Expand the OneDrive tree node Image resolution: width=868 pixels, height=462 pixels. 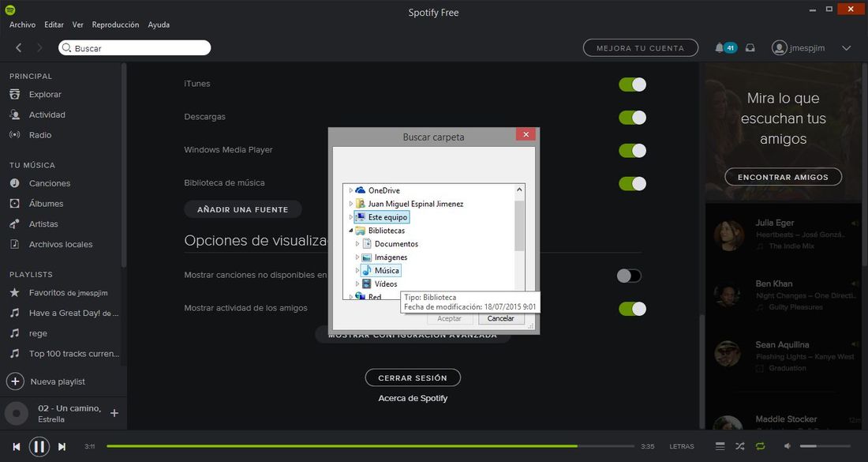click(351, 190)
